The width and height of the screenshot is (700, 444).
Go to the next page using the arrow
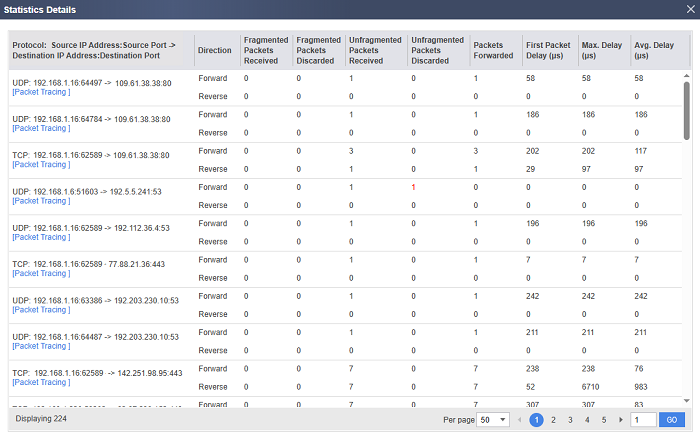tap(621, 420)
